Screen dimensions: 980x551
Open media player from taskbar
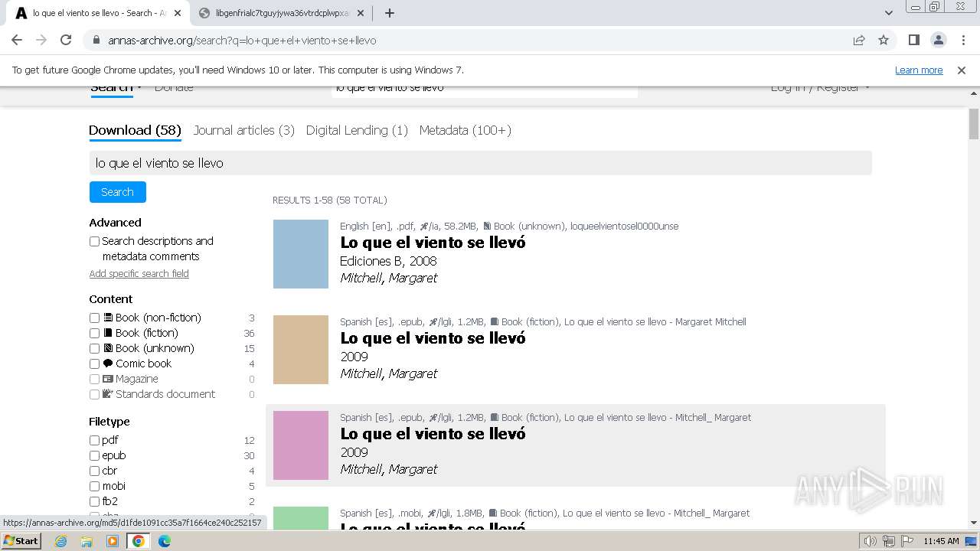[113, 541]
